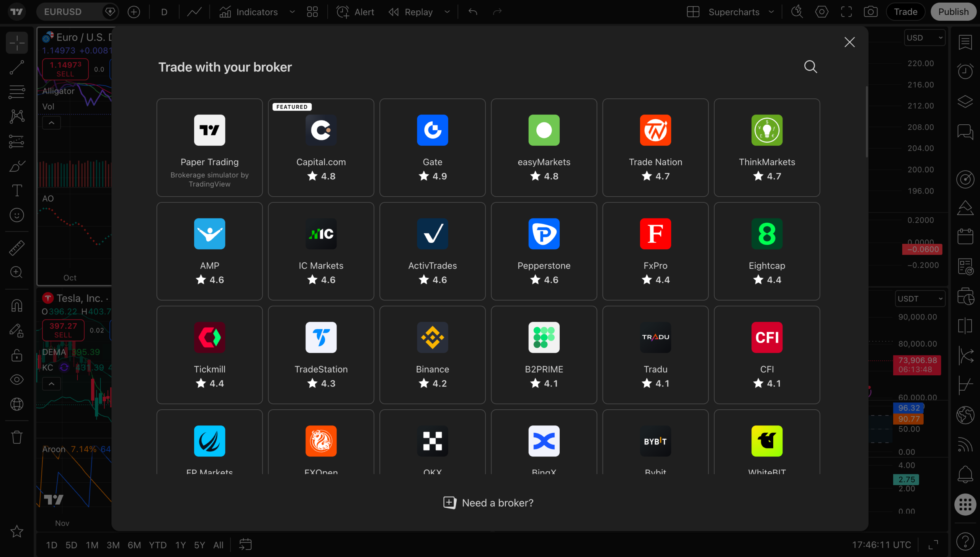
Task: Close the broker selection dialog
Action: point(849,42)
